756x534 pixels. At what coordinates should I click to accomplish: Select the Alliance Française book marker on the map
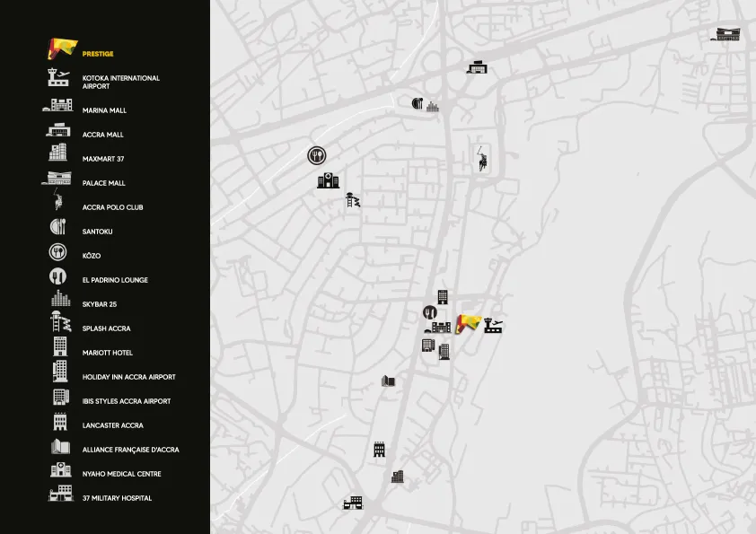click(388, 381)
